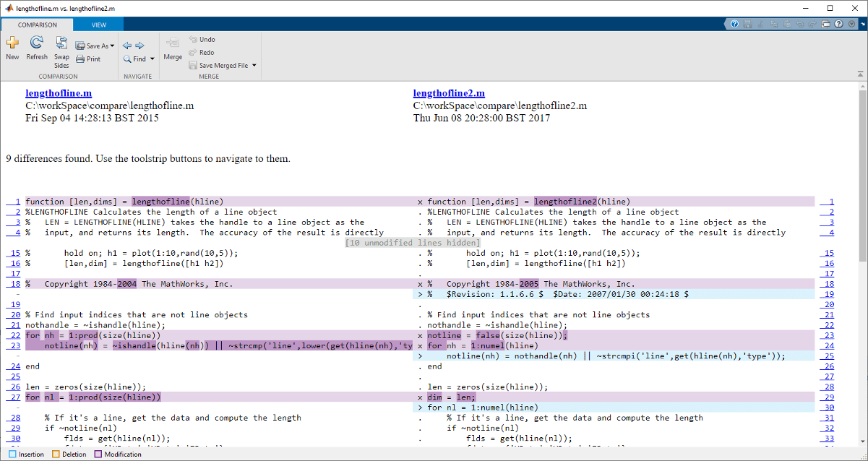Click the Merge button
This screenshot has height=461, width=868.
click(173, 48)
